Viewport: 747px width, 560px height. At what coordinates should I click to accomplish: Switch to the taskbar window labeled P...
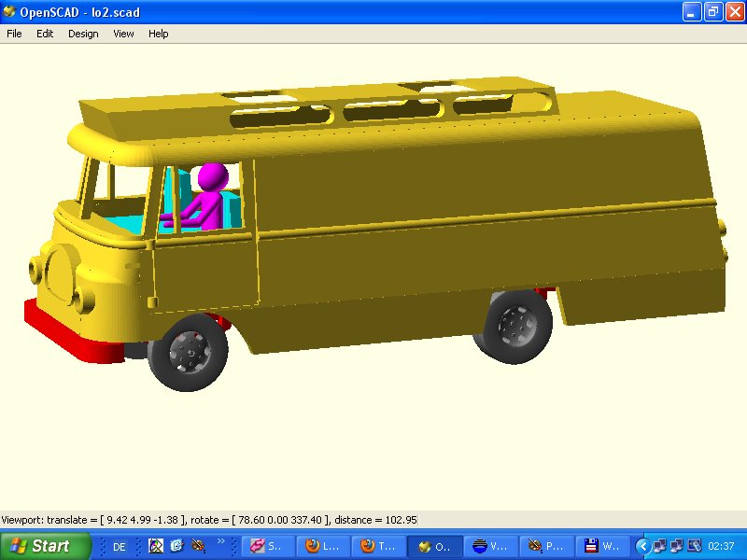click(x=545, y=547)
